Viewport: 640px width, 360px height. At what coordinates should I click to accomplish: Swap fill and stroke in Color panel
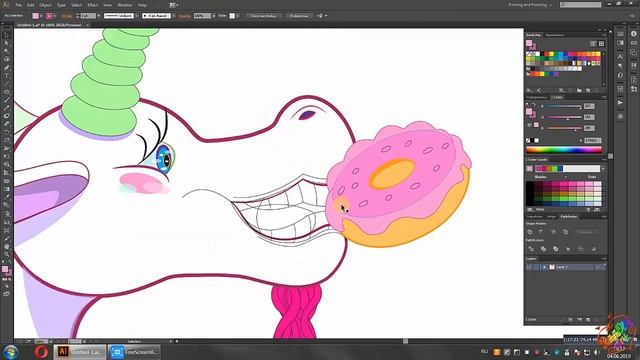coord(533,105)
